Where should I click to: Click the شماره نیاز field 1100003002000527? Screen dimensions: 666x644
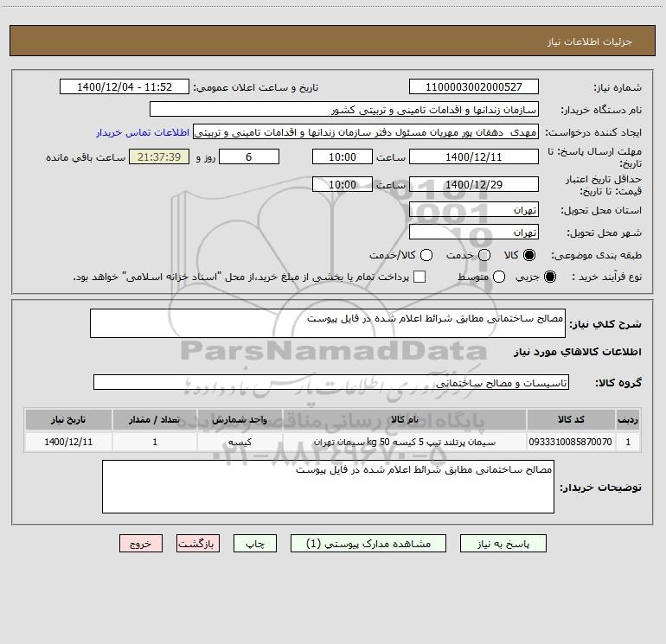474,86
